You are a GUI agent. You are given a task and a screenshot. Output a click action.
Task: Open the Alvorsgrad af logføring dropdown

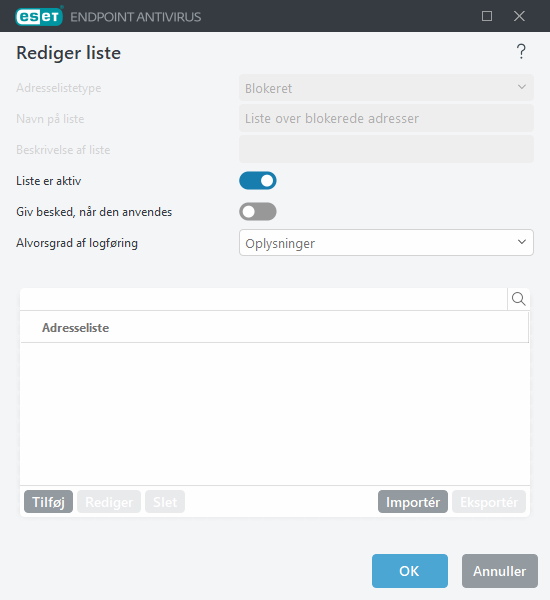pyautogui.click(x=386, y=243)
